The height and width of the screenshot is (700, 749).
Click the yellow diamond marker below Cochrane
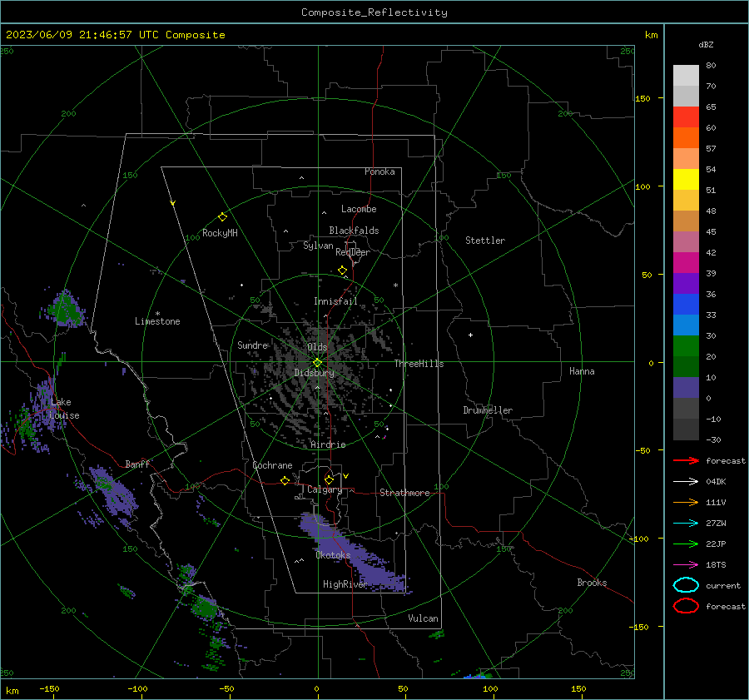285,481
